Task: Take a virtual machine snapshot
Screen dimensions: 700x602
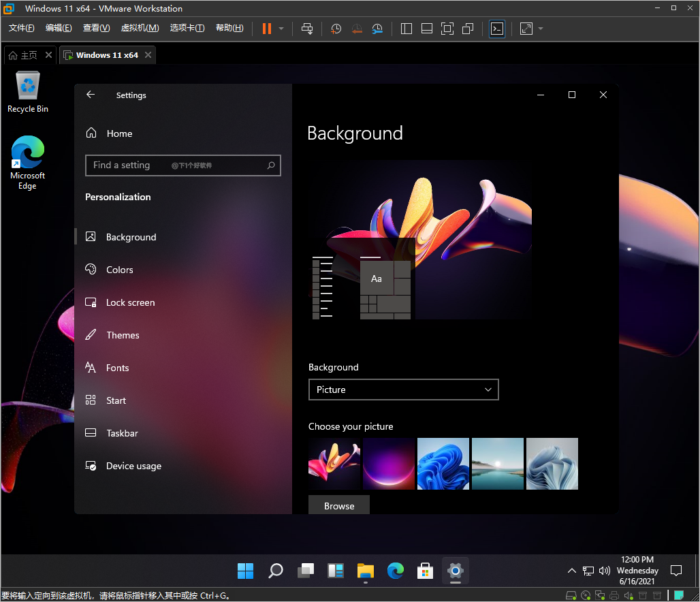Action: coord(336,29)
